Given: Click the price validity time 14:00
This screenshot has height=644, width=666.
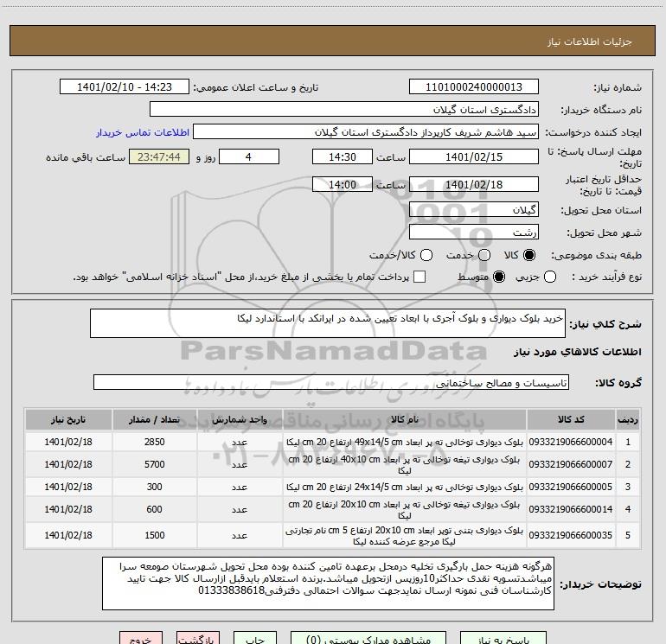Looking at the screenshot, I should (343, 185).
